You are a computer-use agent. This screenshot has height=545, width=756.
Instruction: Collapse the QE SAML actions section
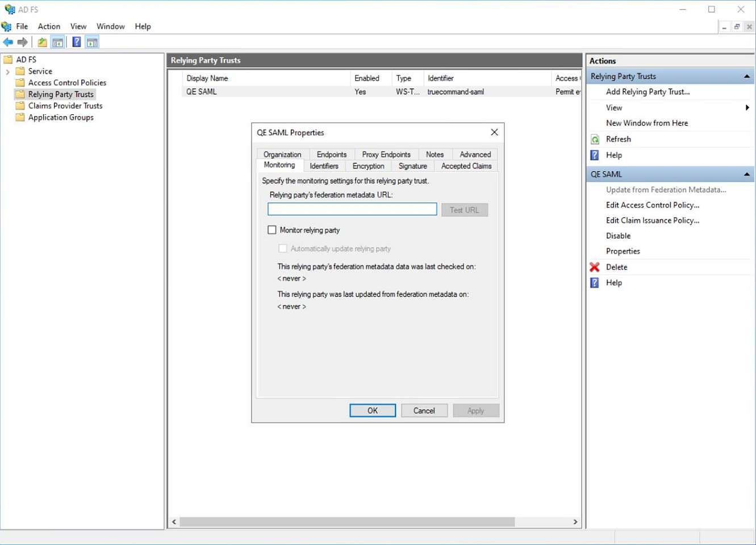tap(746, 174)
